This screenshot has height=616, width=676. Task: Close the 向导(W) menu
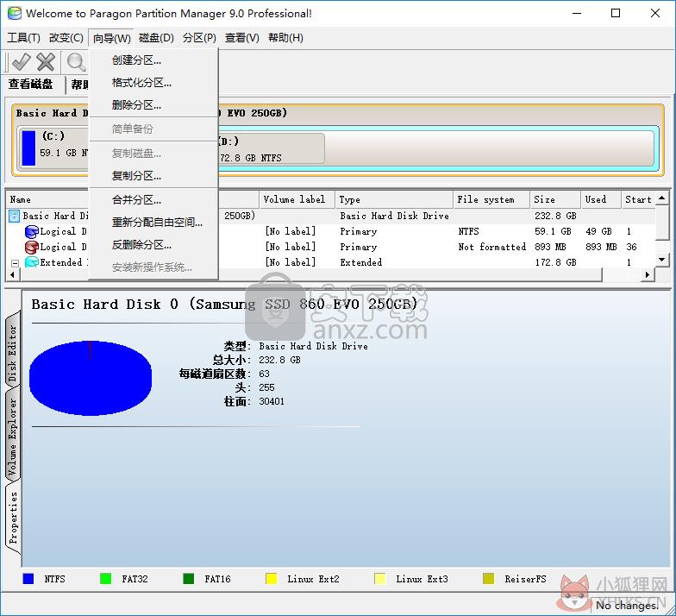click(111, 38)
